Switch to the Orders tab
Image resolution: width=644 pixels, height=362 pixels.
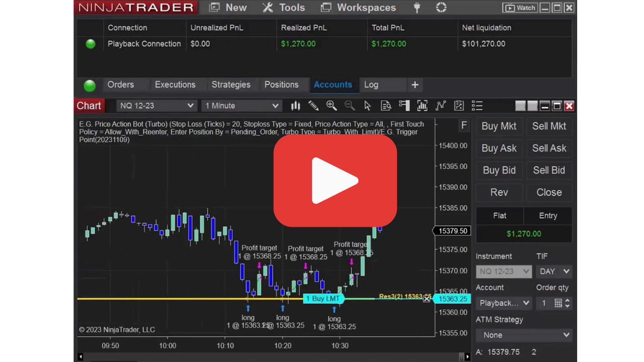pyautogui.click(x=121, y=84)
